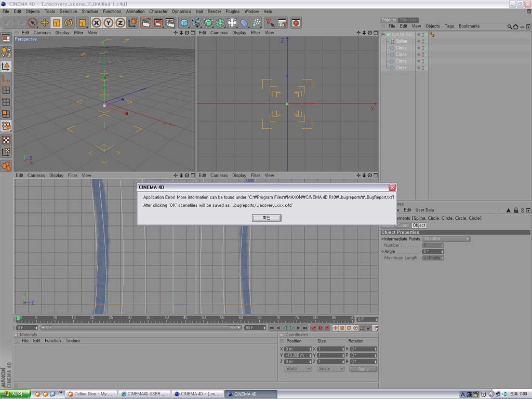Switch world/object coordinate system icon

click(x=132, y=23)
